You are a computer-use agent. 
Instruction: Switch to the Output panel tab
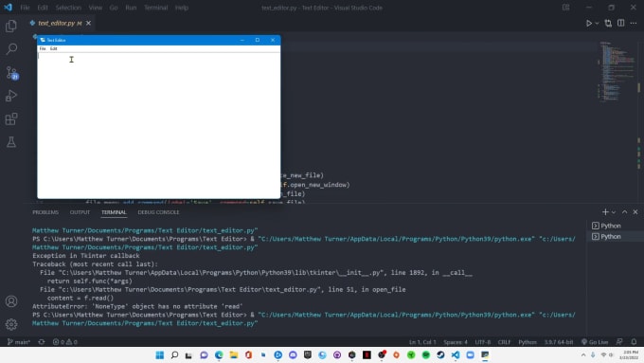80,212
